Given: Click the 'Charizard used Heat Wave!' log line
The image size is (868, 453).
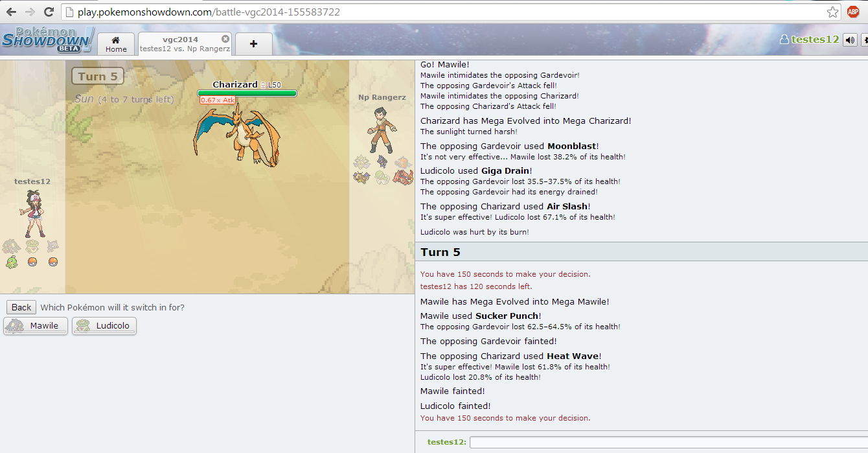Looking at the screenshot, I should tap(511, 356).
